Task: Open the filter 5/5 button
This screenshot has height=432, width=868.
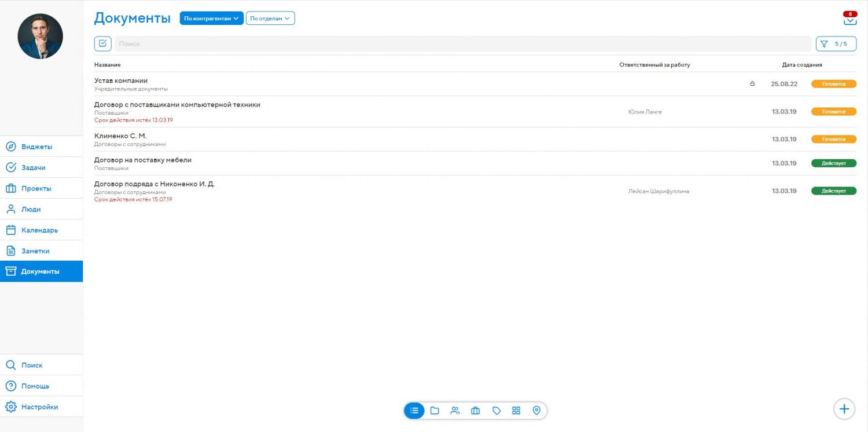Action: (836, 44)
